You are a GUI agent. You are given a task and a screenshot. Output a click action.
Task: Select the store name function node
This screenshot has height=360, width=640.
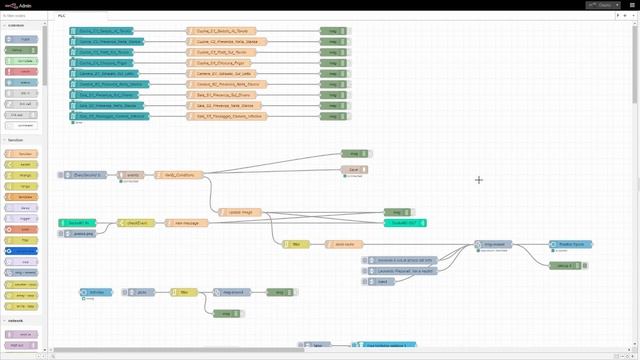344,244
